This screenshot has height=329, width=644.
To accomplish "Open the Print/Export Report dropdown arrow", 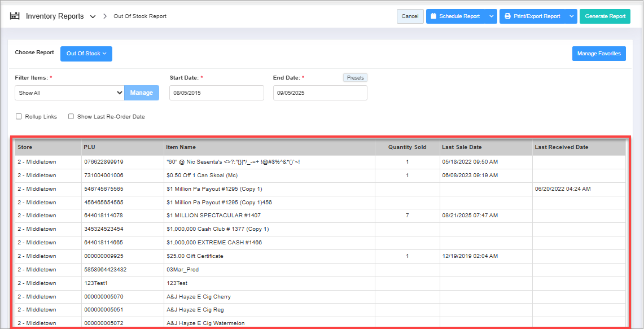I will (571, 16).
